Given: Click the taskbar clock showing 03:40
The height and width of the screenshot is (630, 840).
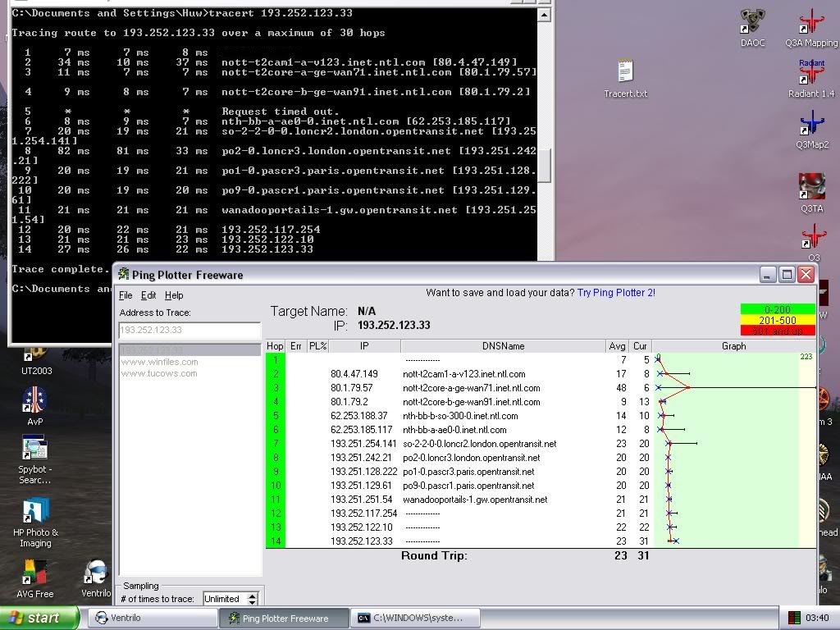Looking at the screenshot, I should click(x=817, y=618).
